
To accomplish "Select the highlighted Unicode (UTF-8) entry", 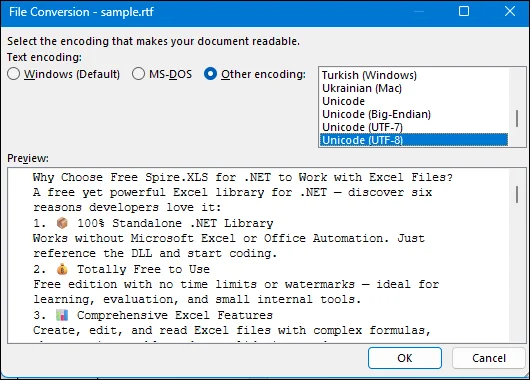I will coord(414,140).
